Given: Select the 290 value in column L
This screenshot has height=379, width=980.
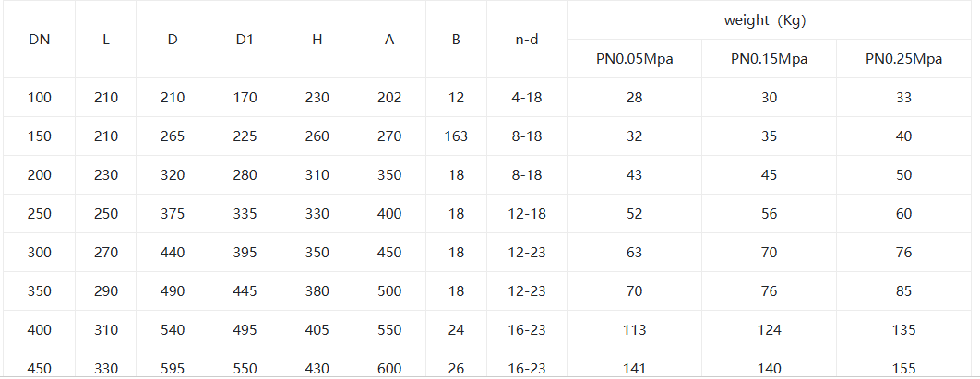Looking at the screenshot, I should (106, 291).
